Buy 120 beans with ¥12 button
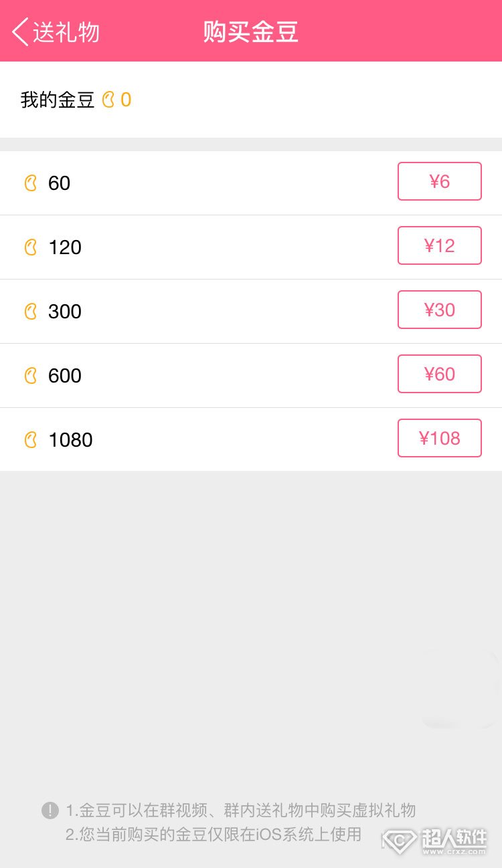The width and height of the screenshot is (502, 868). click(440, 245)
